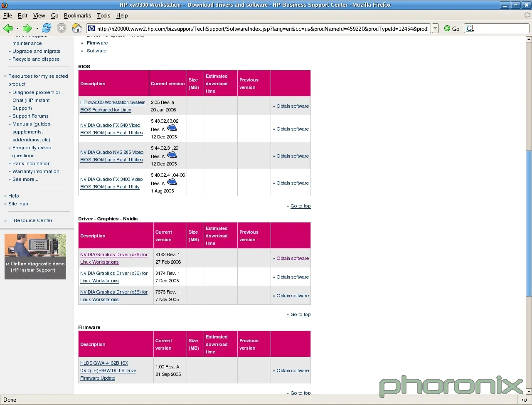This screenshot has height=405, width=532.
Task: Click the Go button next to address bar
Action: (452, 28)
